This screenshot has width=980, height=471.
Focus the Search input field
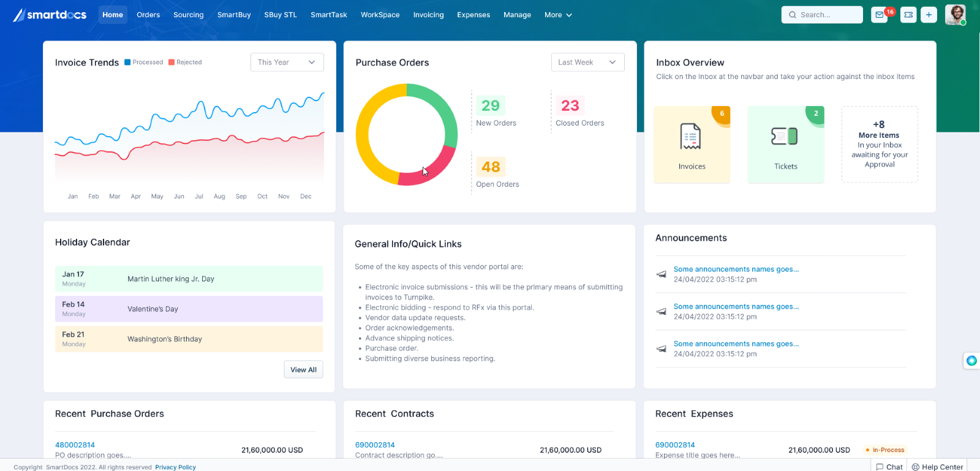822,15
